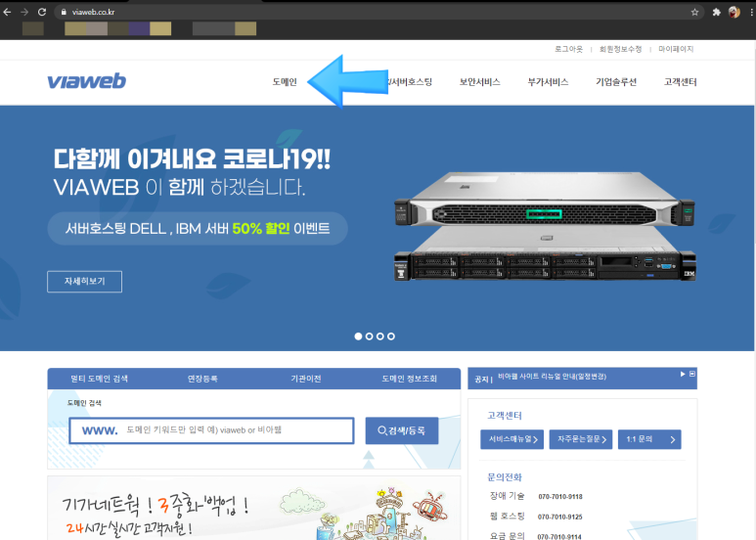This screenshot has height=540, width=756.
Task: Switch to the 연장등록 tab
Action: [x=202, y=379]
